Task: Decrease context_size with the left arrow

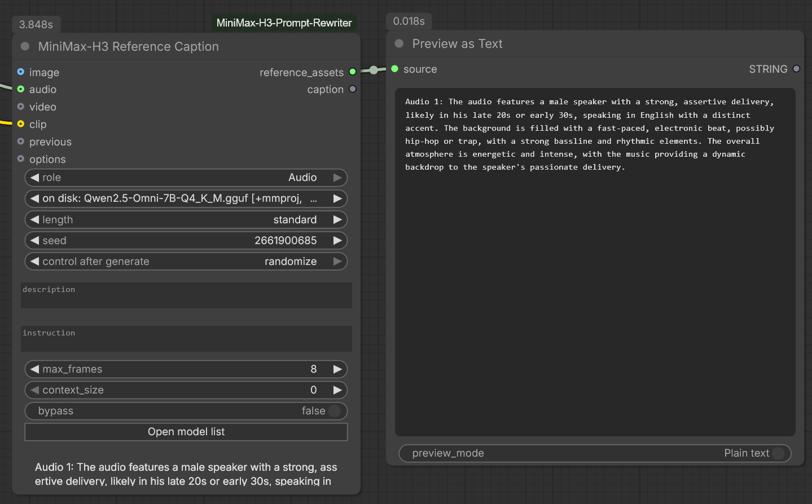Action: [x=34, y=390]
